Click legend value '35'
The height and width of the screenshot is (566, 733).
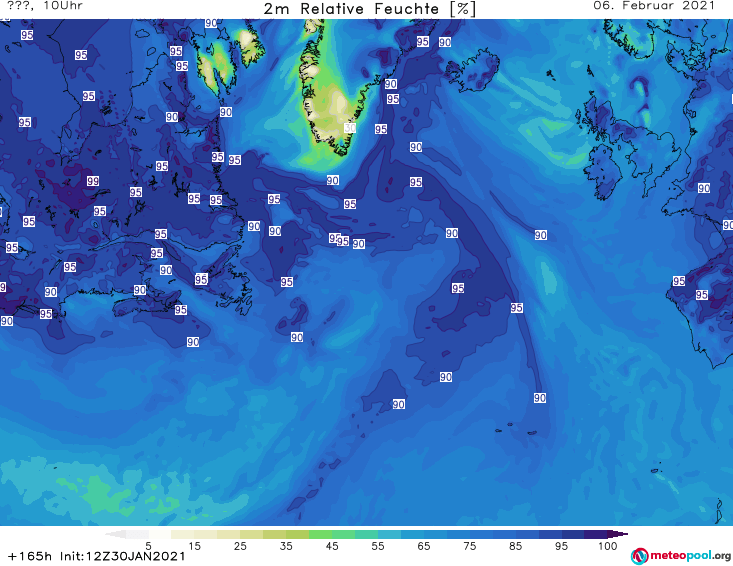tap(286, 546)
